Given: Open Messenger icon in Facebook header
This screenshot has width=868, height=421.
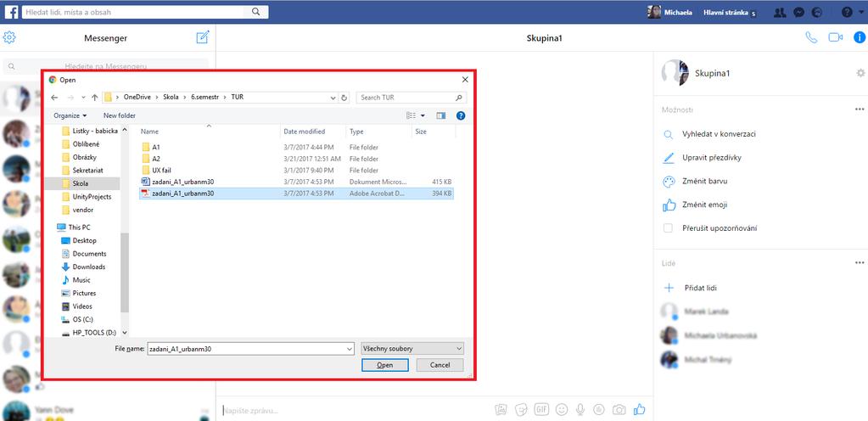Looking at the screenshot, I should tap(798, 12).
